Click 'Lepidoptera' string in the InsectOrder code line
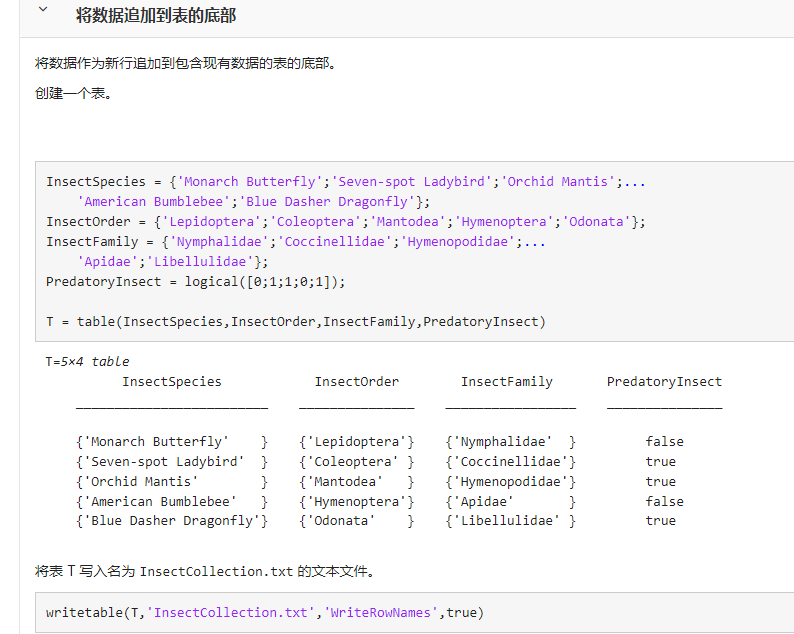Screen dimensions: 794x634 pyautogui.click(x=214, y=222)
